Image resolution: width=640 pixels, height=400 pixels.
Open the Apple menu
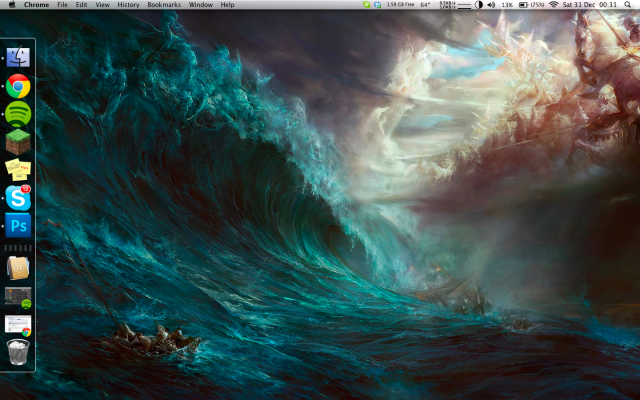tap(10, 5)
